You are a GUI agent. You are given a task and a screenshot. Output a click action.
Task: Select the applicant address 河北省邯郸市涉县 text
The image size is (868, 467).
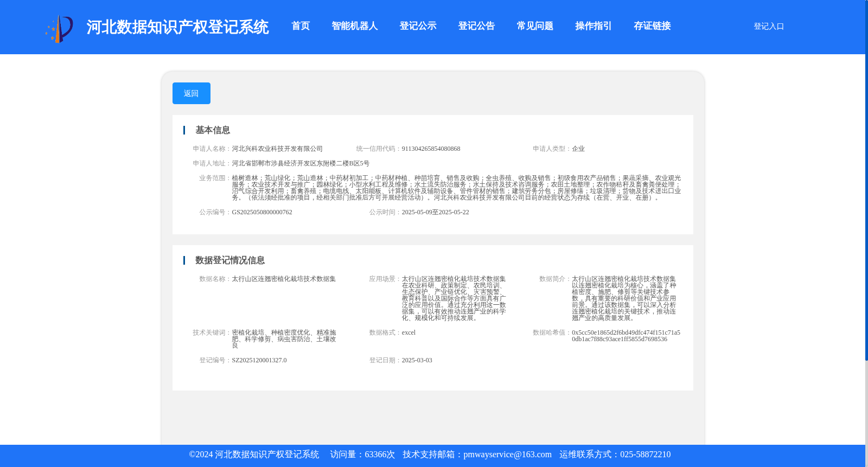point(301,163)
